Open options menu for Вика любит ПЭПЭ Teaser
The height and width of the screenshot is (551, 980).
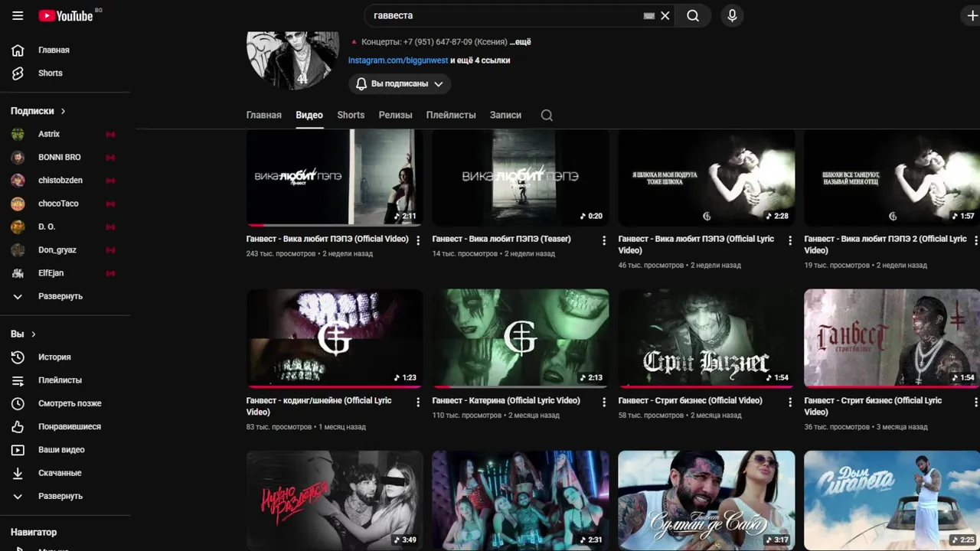tap(604, 240)
